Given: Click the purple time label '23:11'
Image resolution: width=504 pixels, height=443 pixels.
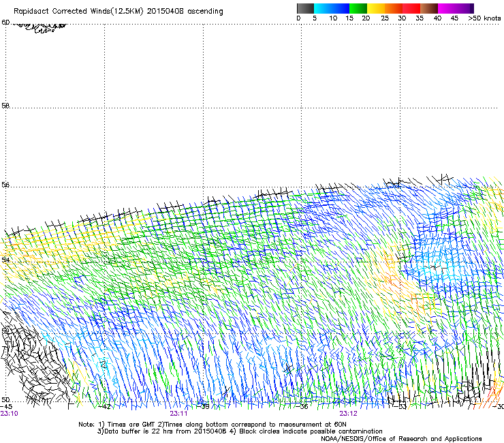Looking at the screenshot, I should (x=178, y=414).
